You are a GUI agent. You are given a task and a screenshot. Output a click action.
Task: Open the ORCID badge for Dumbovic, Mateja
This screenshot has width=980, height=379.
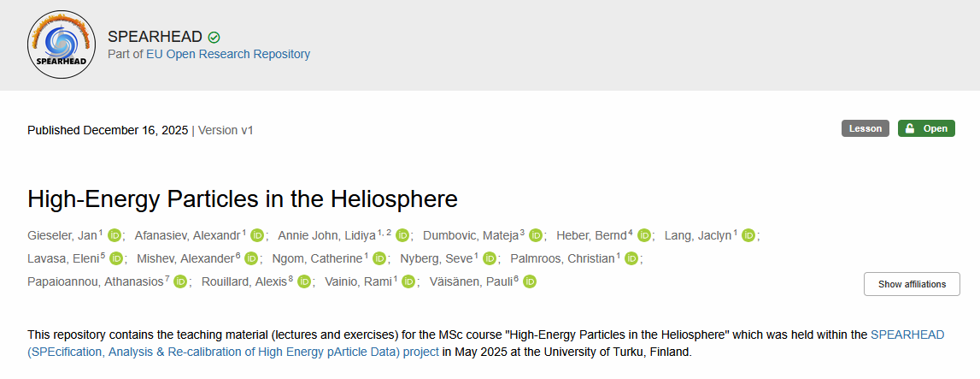coord(536,235)
